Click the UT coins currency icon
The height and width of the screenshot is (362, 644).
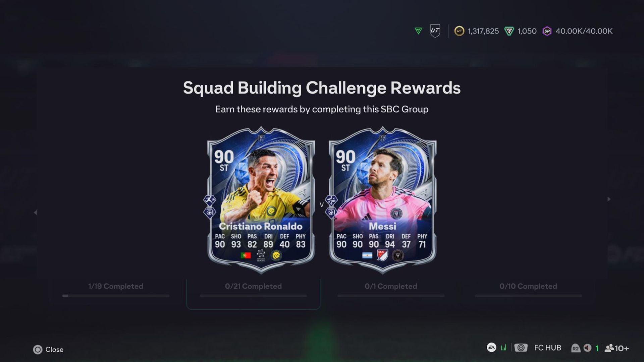[459, 31]
